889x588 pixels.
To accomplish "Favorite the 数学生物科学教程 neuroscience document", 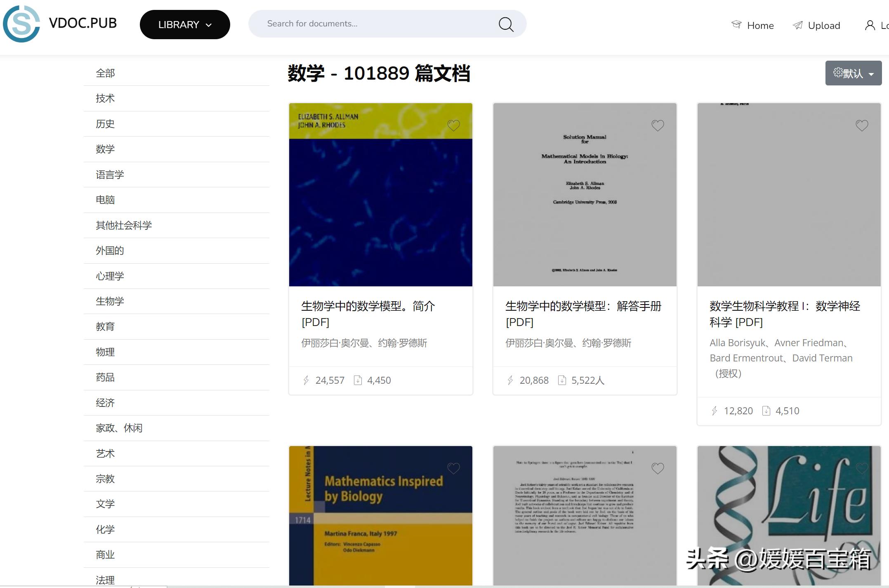I will [x=862, y=125].
